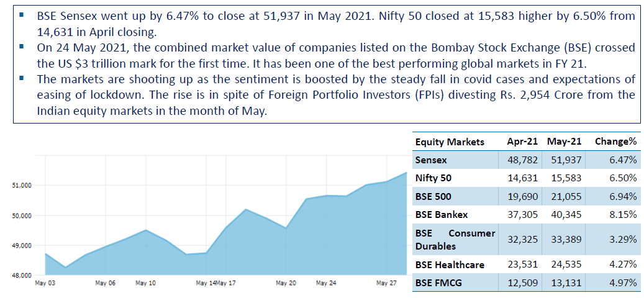This screenshot has height=298, width=644.
Task: Select the "Change%" column header
Action: point(615,142)
